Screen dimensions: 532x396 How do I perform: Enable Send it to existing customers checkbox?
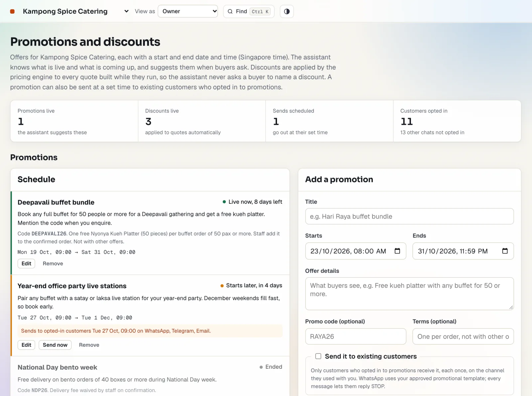(x=318, y=356)
